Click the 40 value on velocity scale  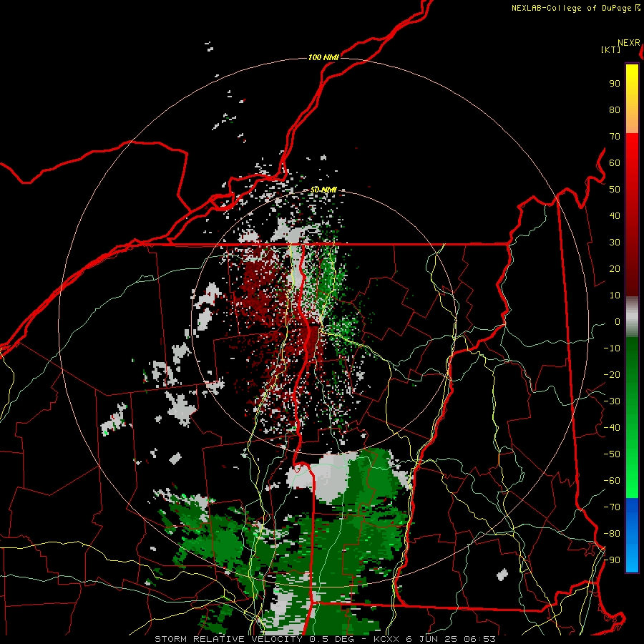pyautogui.click(x=615, y=216)
